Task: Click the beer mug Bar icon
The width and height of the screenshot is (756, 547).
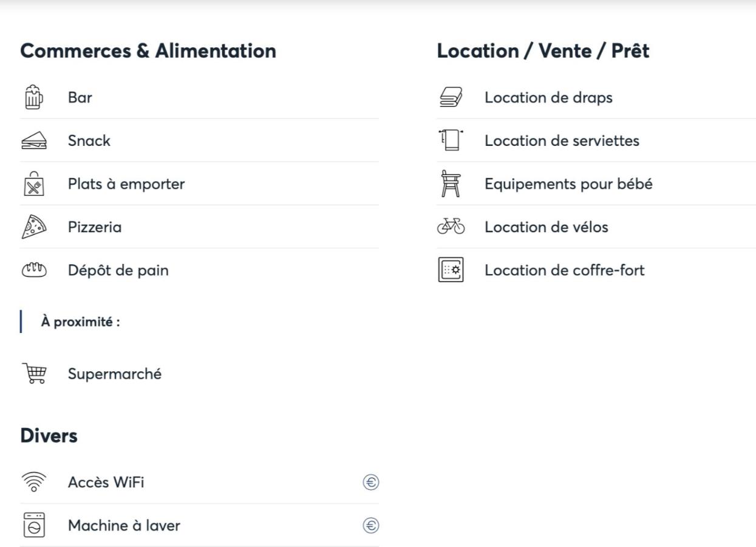Action: tap(33, 97)
